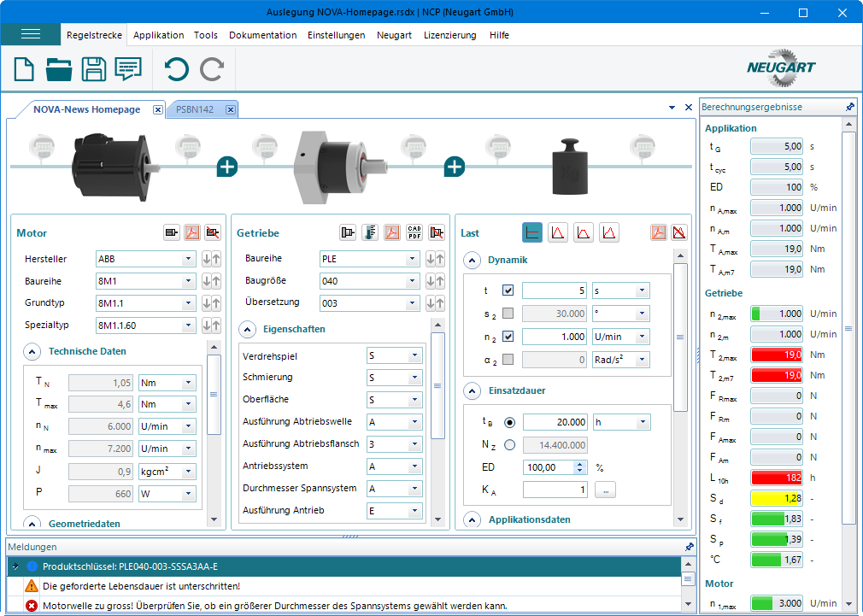Open the Tools menu

206,35
